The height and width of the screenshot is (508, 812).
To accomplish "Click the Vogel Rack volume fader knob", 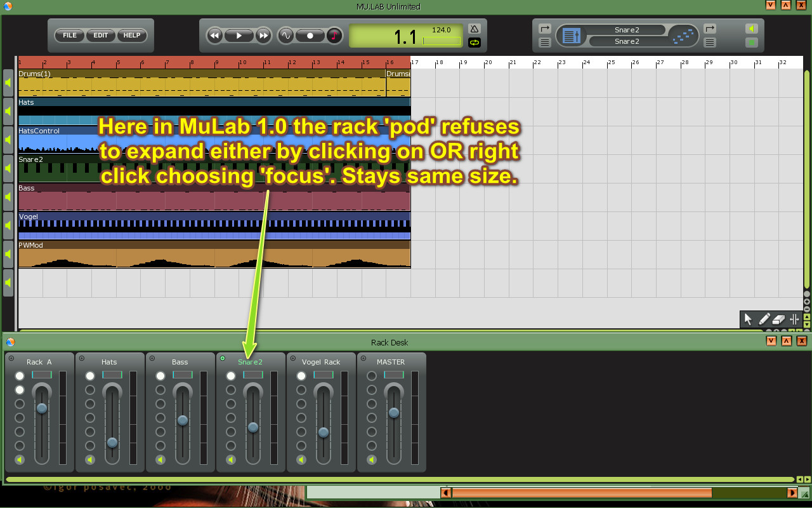I will click(324, 432).
